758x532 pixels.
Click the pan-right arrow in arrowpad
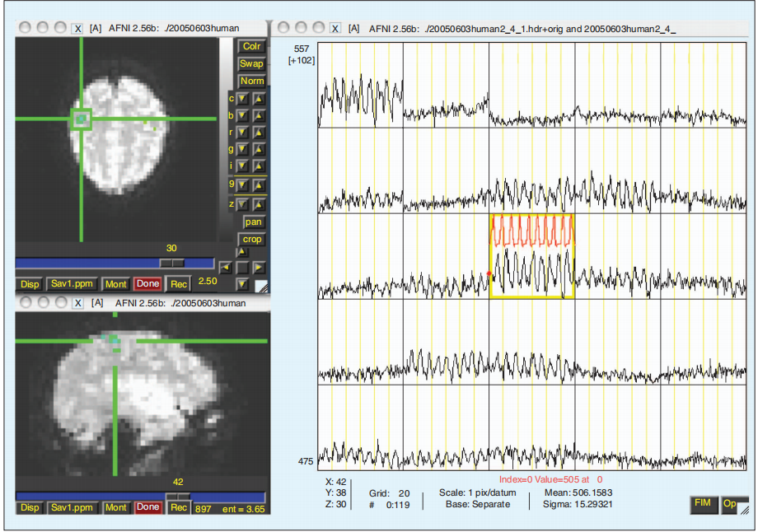click(259, 268)
